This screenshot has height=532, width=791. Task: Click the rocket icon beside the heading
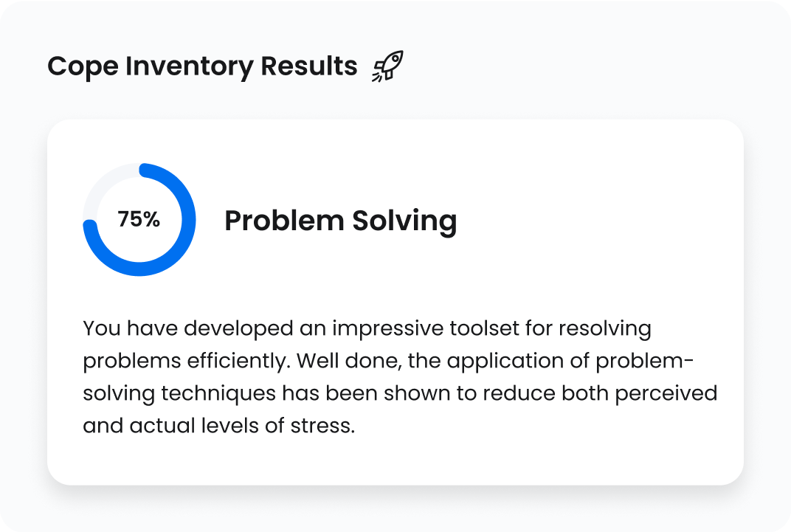(x=388, y=66)
